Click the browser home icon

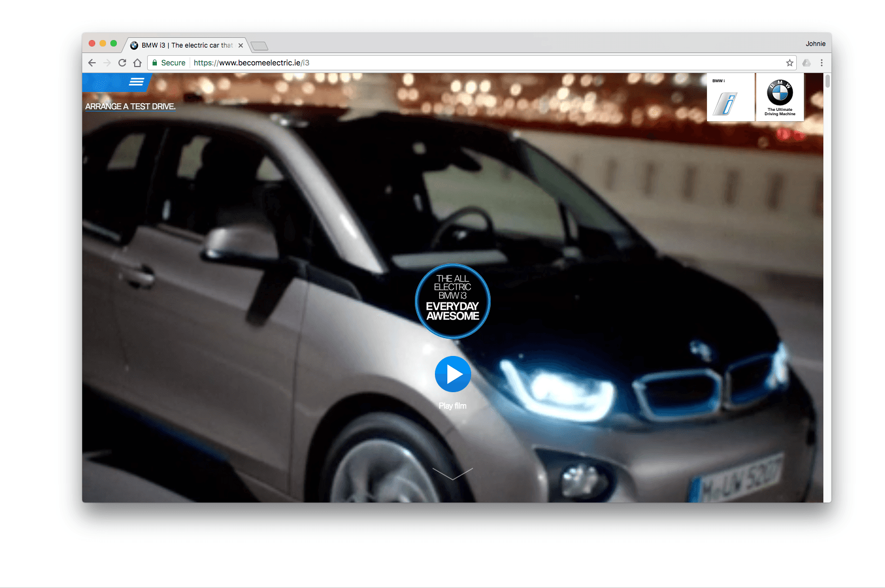click(137, 63)
